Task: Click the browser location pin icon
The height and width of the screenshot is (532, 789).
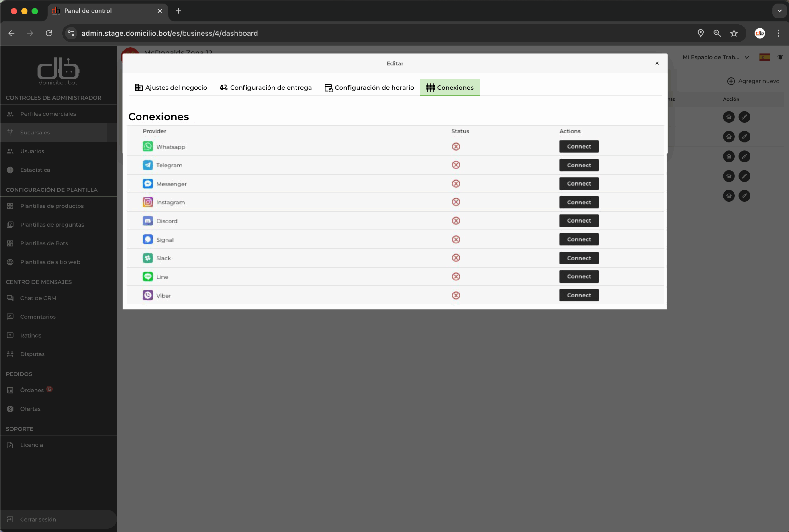Action: coord(701,33)
